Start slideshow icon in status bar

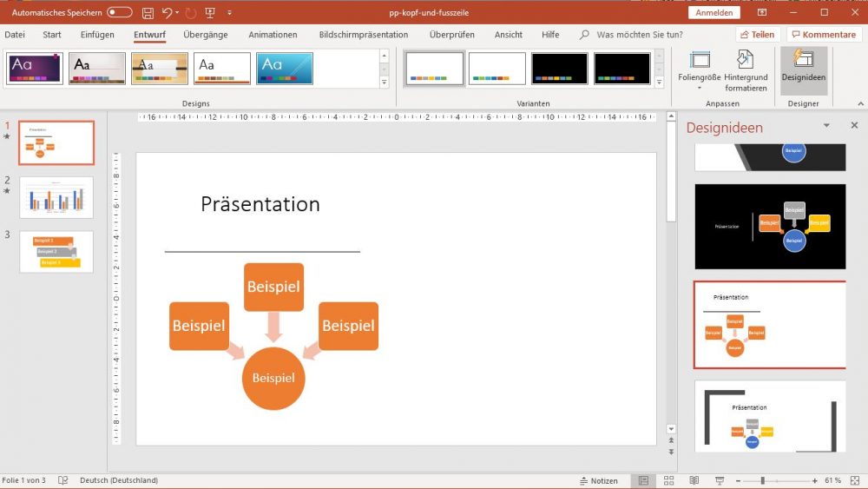(719, 480)
